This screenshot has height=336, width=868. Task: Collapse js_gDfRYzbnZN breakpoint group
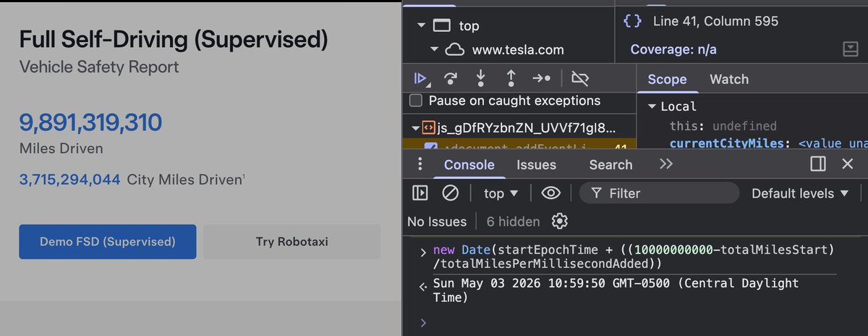tap(415, 128)
